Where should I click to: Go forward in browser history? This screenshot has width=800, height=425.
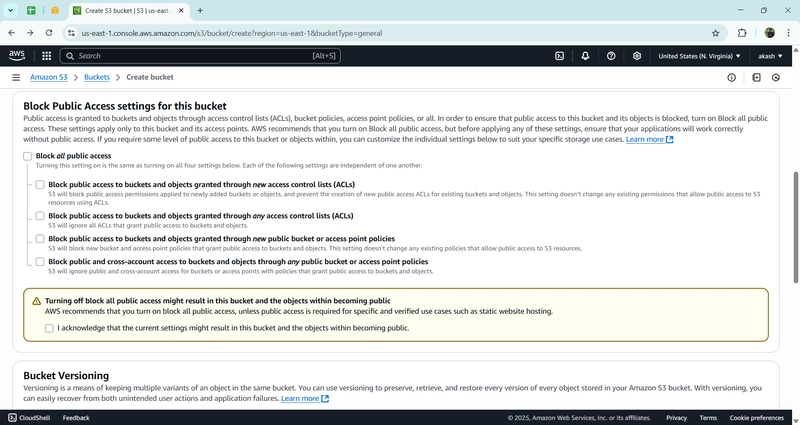[30, 33]
